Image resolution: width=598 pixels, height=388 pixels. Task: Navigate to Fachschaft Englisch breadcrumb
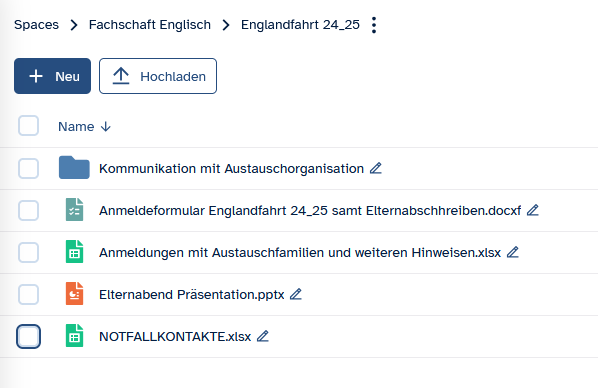[150, 25]
